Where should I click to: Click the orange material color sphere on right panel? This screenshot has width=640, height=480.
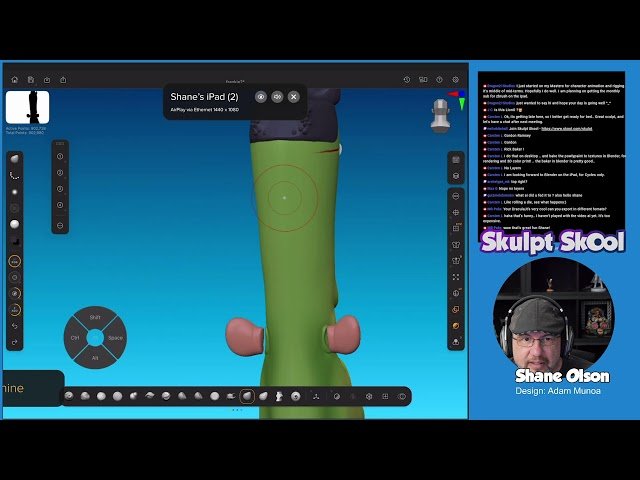456,325
